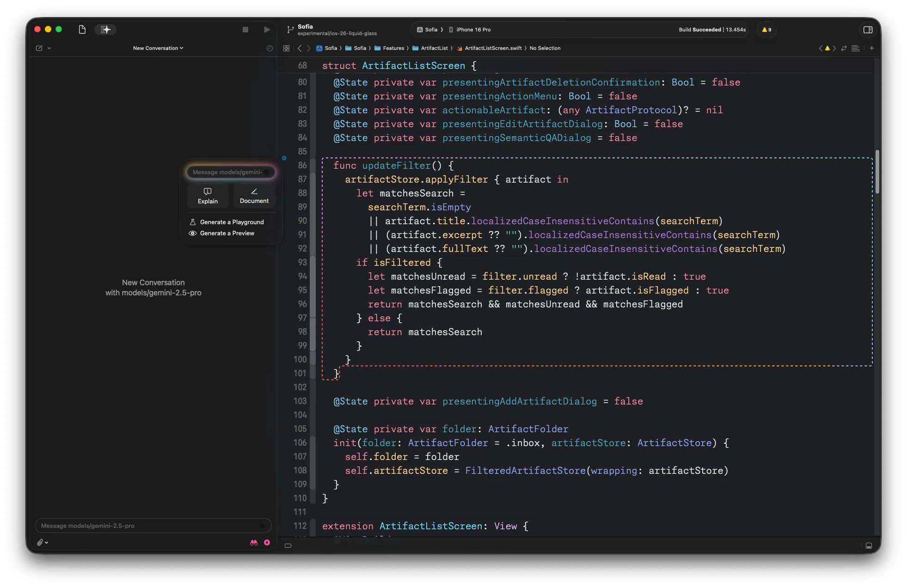Click the Document action button
Viewport: 907px width, 588px height.
point(254,196)
